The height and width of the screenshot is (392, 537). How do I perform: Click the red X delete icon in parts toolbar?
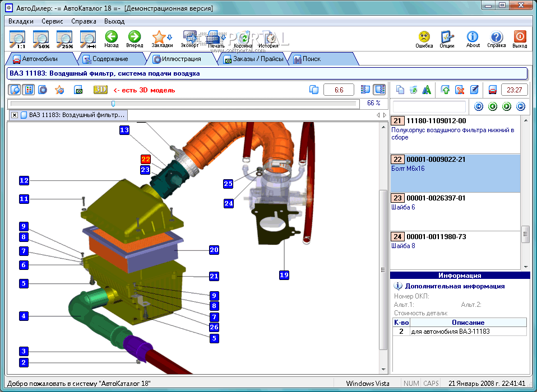pos(460,90)
